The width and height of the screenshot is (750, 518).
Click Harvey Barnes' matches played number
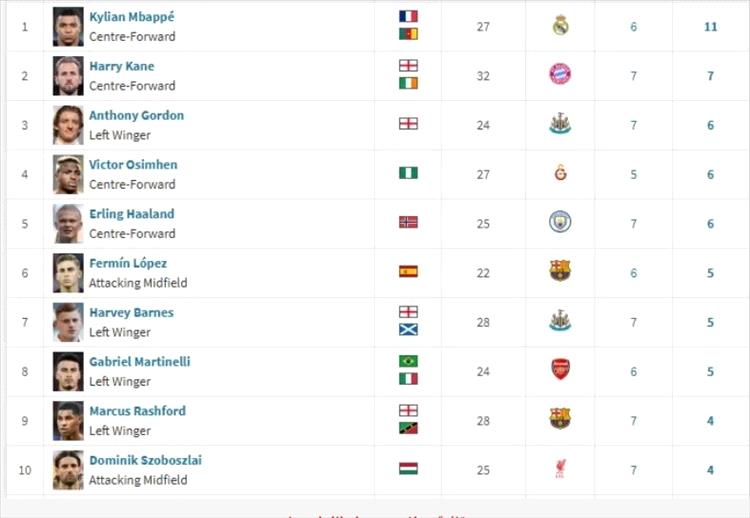[x=633, y=321]
